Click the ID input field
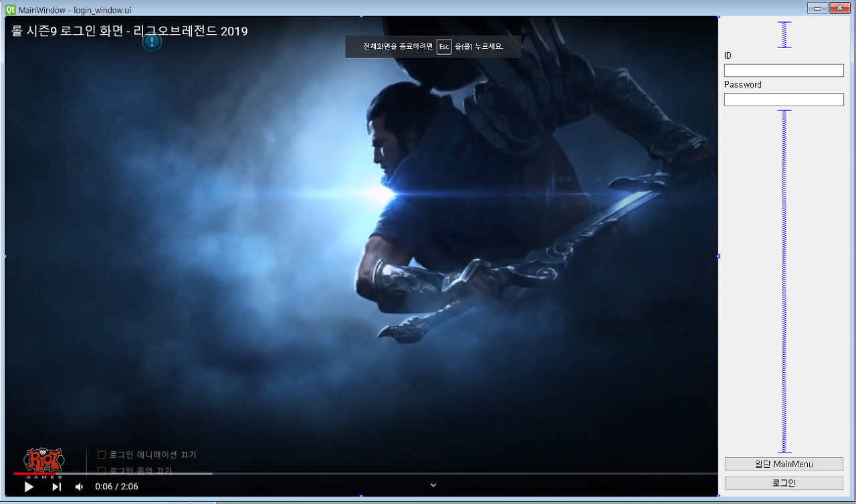The height and width of the screenshot is (504, 856). point(784,70)
